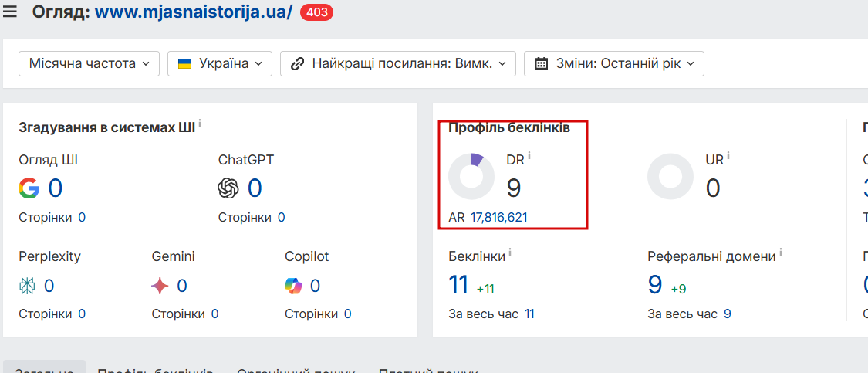The image size is (868, 373).
Task: Click the Copilot logo icon
Action: (293, 287)
